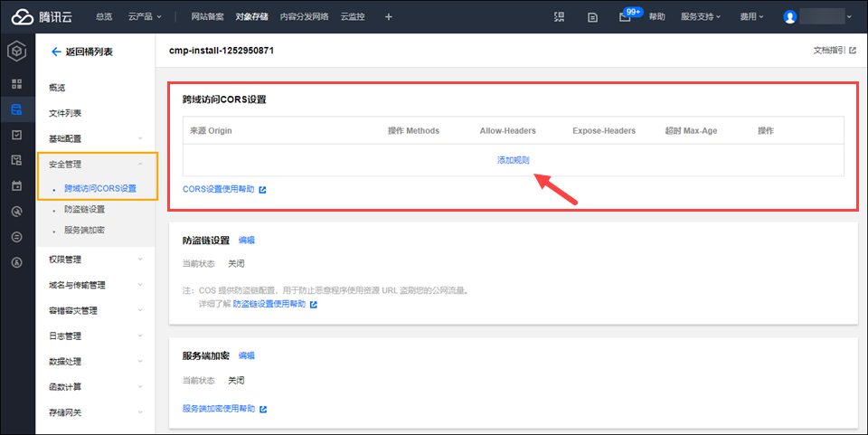Click the QR code scan icon
868x435 pixels.
(559, 16)
